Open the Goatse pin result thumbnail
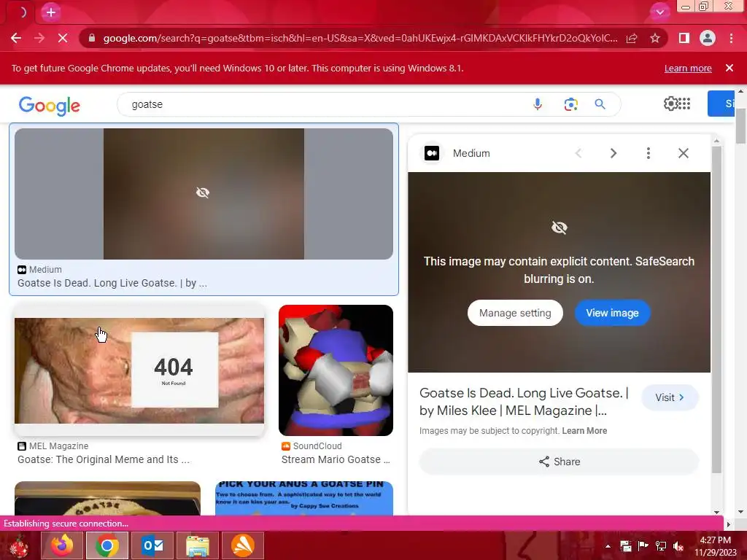This screenshot has height=560, width=747. pos(304,498)
